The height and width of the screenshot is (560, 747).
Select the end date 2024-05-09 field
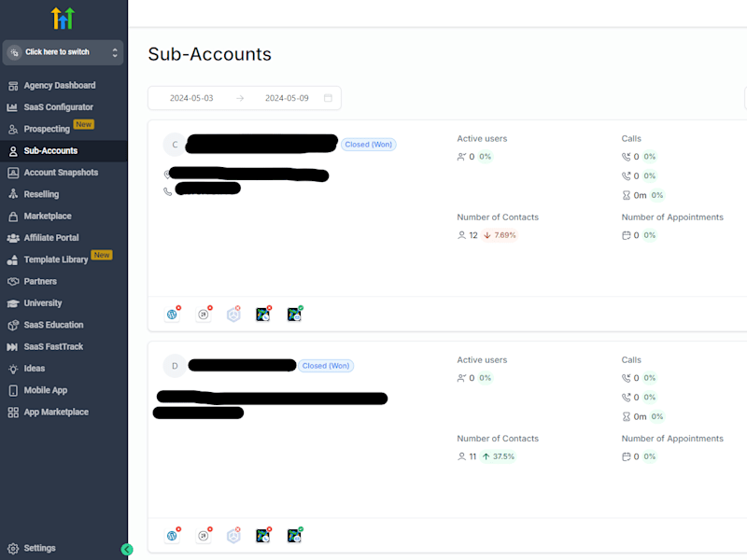tap(287, 98)
